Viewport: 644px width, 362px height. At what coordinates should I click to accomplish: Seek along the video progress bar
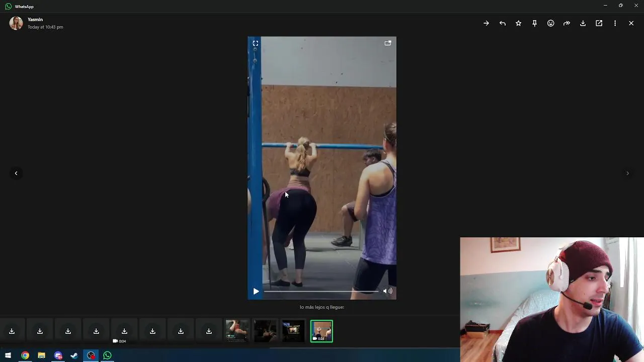pos(321,291)
